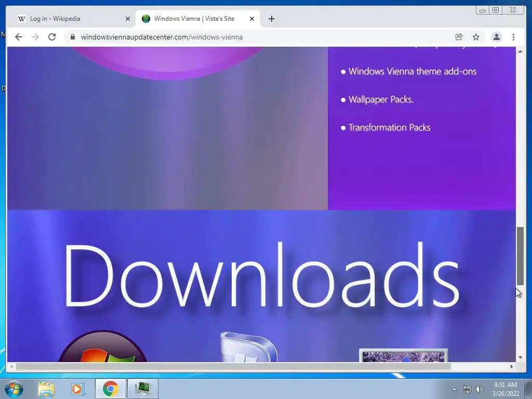Open the network tray icon
Image resolution: width=532 pixels, height=399 pixels.
click(x=467, y=389)
